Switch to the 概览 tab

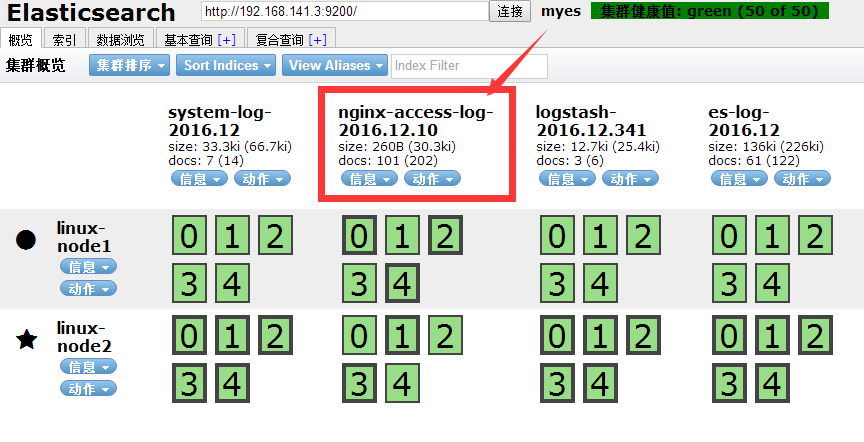click(21, 39)
